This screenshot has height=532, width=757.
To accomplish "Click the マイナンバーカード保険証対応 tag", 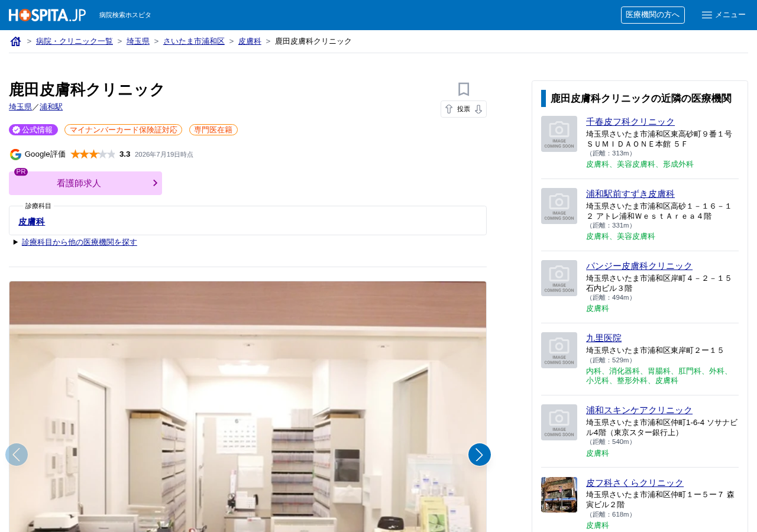I will coord(123,130).
